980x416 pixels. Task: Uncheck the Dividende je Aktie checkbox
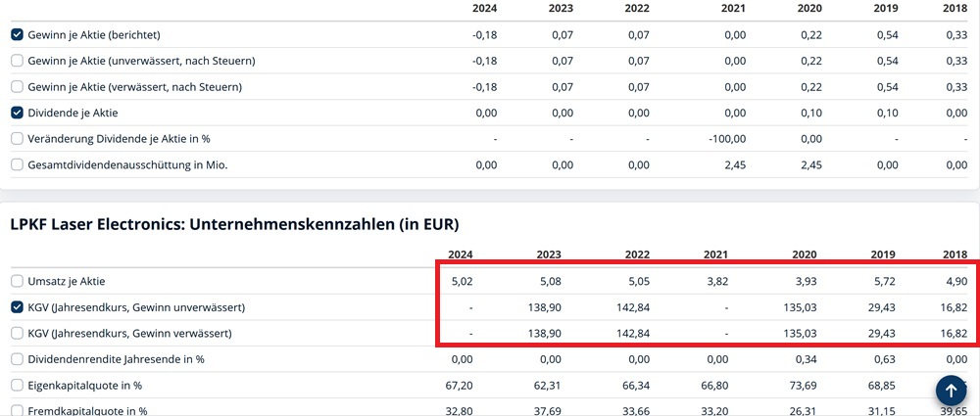(17, 113)
